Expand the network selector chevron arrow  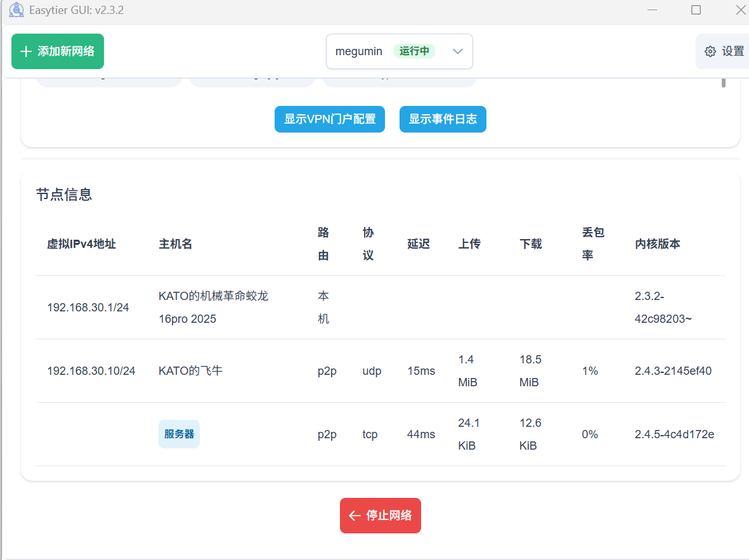[x=458, y=51]
